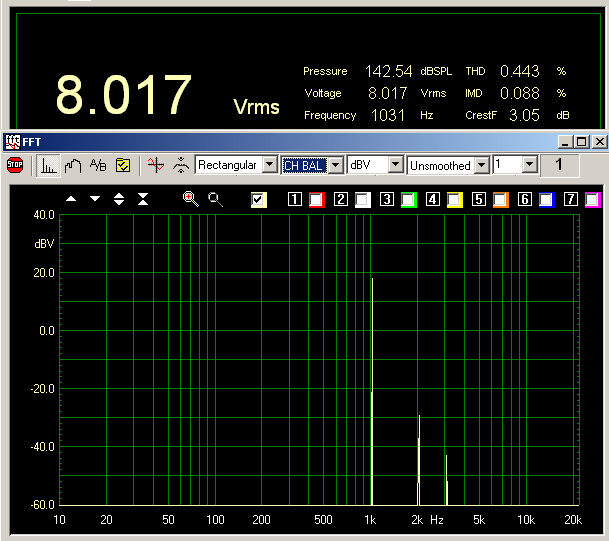
Task: Expand the dBV units dropdown
Action: [x=395, y=165]
